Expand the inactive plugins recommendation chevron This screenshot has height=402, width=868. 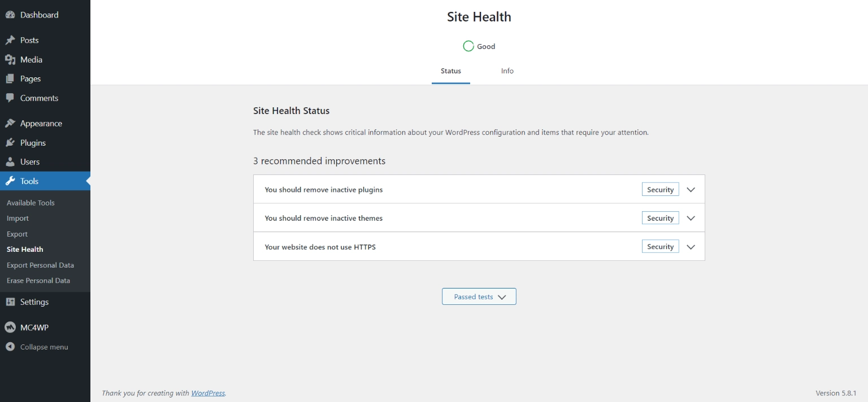pyautogui.click(x=691, y=190)
